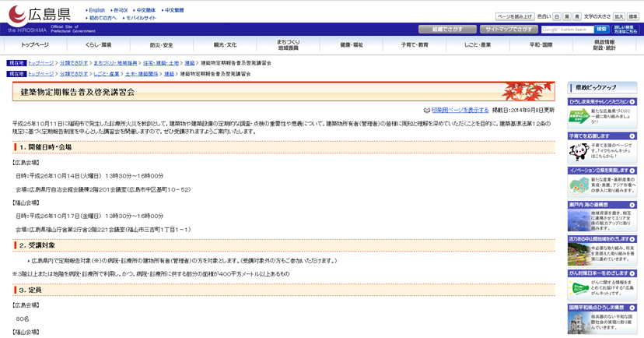Click 土木・建築関係 breadcrumb link
The height and width of the screenshot is (338, 644).
(142, 74)
